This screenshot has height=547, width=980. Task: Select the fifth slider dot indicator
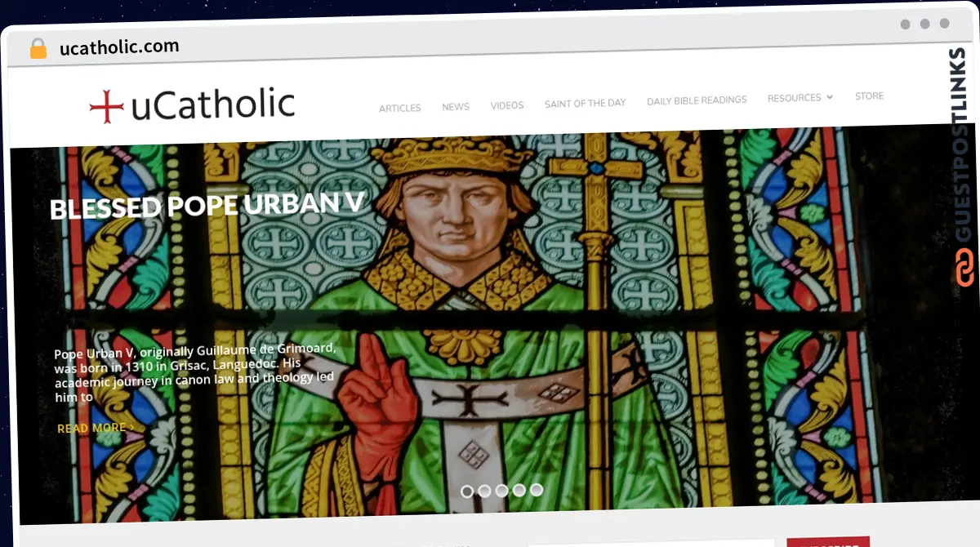click(536, 490)
